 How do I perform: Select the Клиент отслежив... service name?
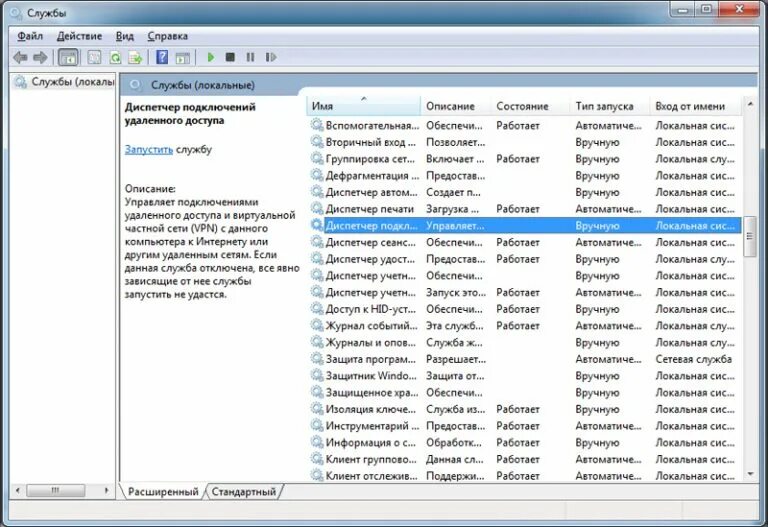click(371, 476)
